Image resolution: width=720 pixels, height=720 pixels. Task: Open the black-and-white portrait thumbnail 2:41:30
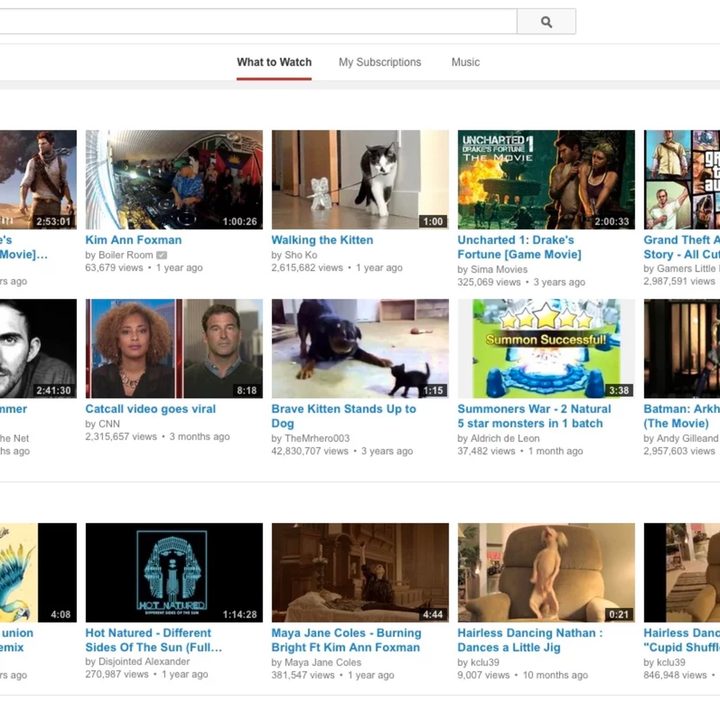click(38, 349)
